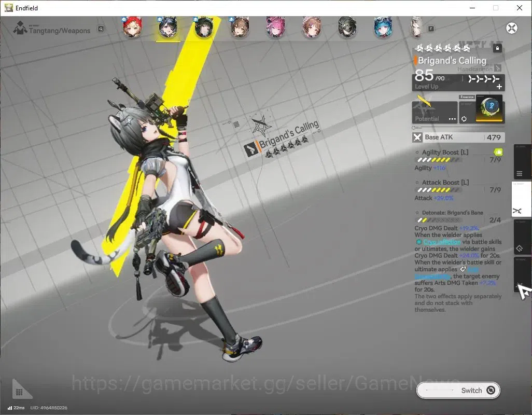Screen dimensions: 532x415
Task: Select the white-haired character portrait
Action: tap(416, 27)
